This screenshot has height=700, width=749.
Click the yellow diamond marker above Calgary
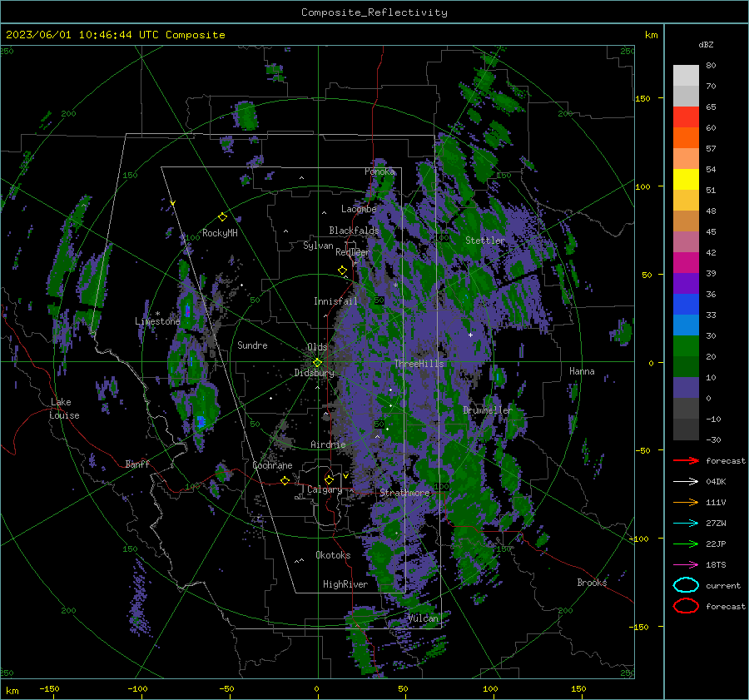(329, 479)
